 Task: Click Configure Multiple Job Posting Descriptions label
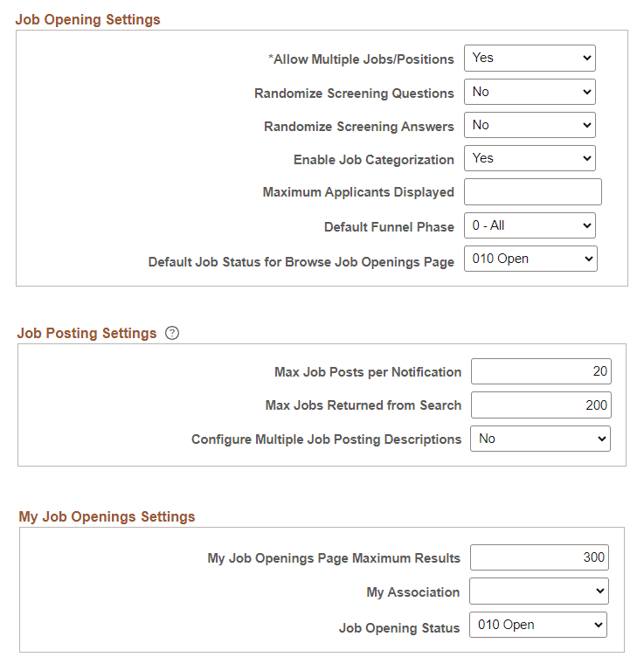(x=327, y=439)
